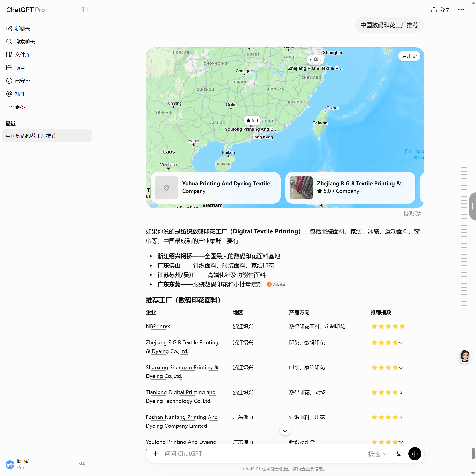Click the 5.0 rating map pin
Viewport: 476px width, 476px height.
pos(252,121)
